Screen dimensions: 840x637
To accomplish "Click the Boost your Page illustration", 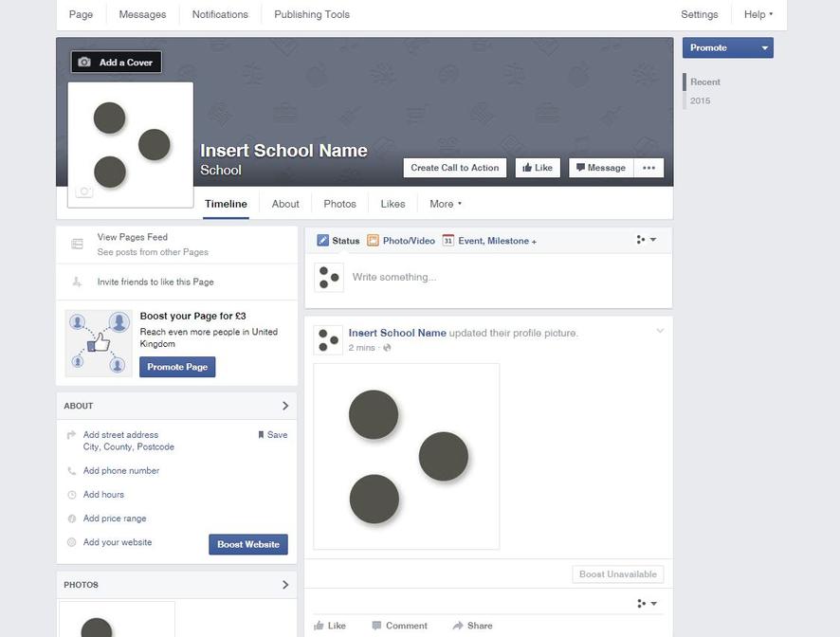I will point(99,343).
